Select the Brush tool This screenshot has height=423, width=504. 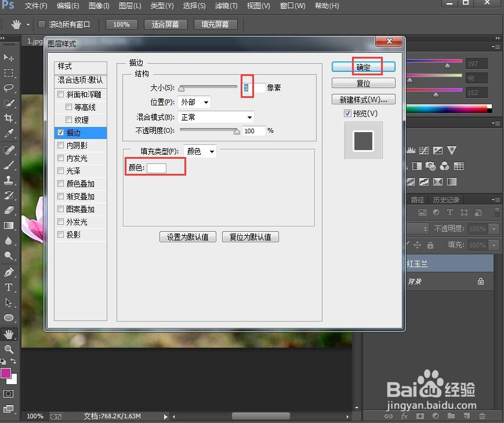click(9, 165)
